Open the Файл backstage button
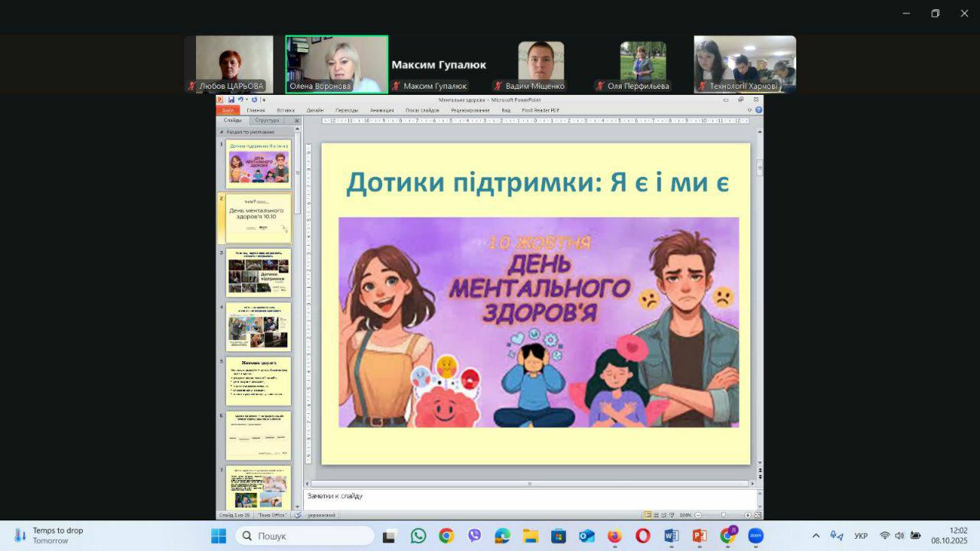The image size is (980, 551). click(x=228, y=110)
